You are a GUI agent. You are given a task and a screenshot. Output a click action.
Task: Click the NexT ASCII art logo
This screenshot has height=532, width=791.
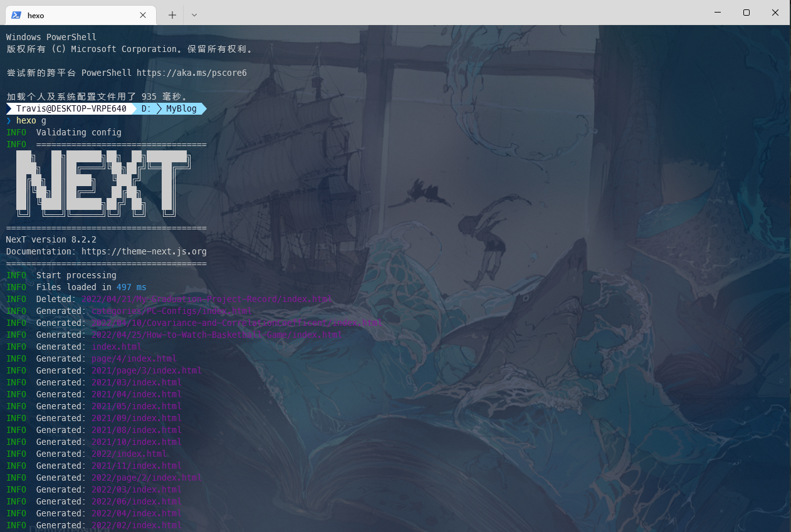click(103, 183)
